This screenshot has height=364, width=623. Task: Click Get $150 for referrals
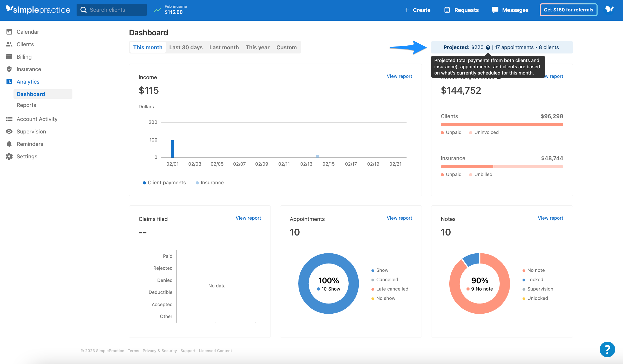tap(568, 10)
